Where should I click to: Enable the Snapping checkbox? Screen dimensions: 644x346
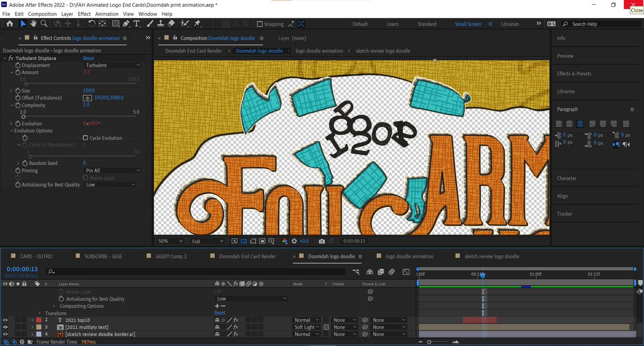point(260,24)
